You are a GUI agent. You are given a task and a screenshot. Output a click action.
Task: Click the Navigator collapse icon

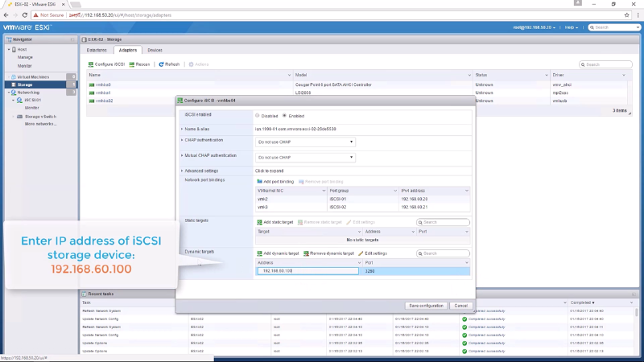click(72, 39)
